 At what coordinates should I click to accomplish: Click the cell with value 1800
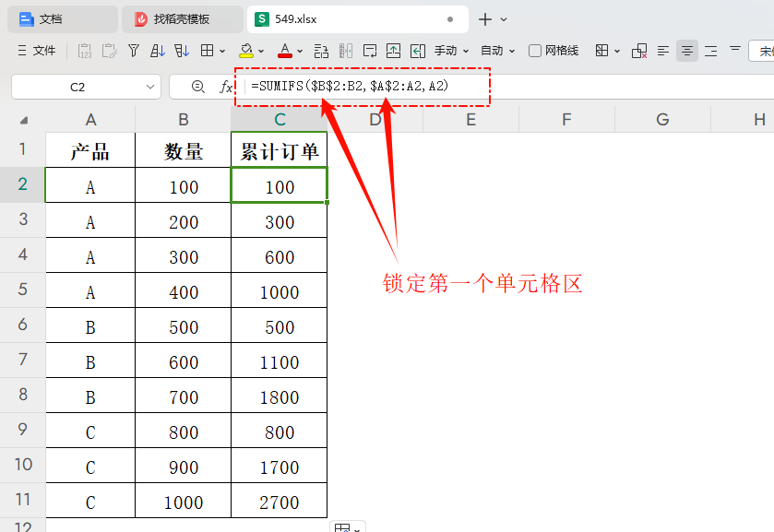point(280,396)
